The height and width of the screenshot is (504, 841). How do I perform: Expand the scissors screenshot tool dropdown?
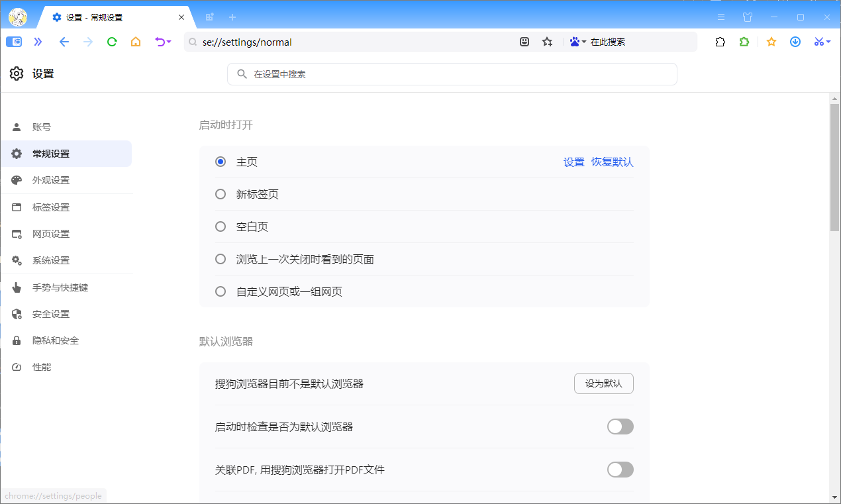[x=822, y=42]
